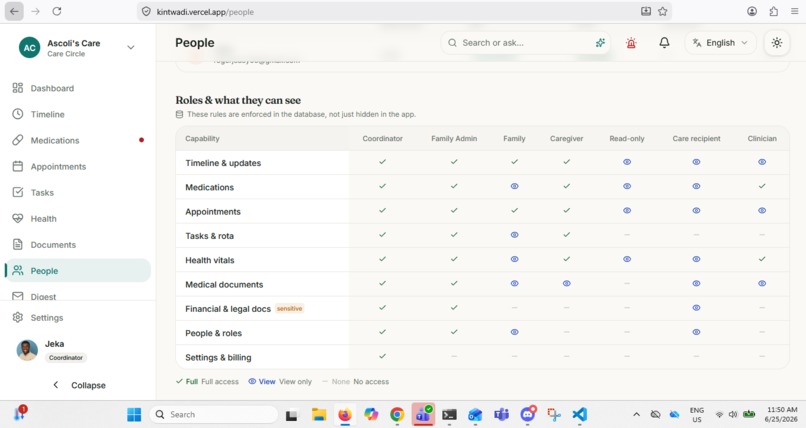Focus the Search or ask field
The width and height of the screenshot is (806, 428).
tap(524, 43)
